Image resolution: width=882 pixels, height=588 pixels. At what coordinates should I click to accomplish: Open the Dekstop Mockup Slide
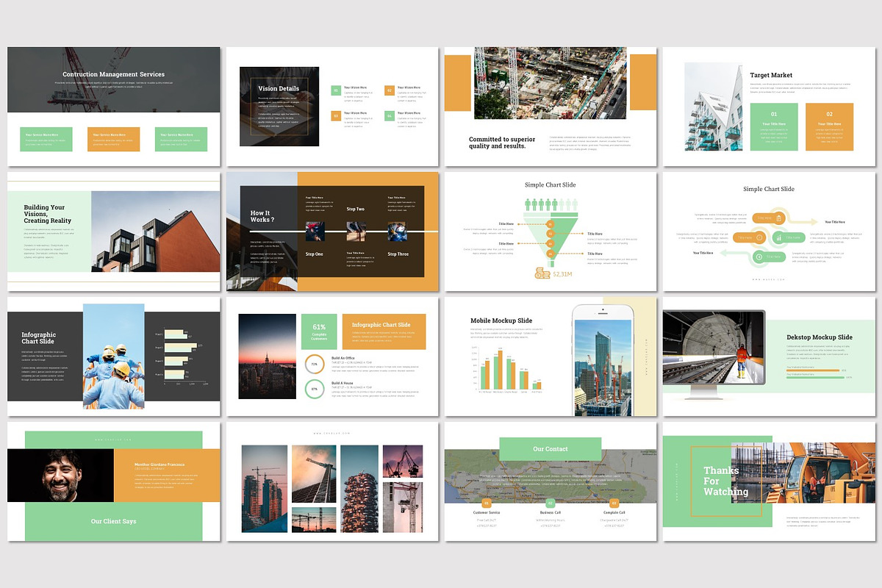769,356
